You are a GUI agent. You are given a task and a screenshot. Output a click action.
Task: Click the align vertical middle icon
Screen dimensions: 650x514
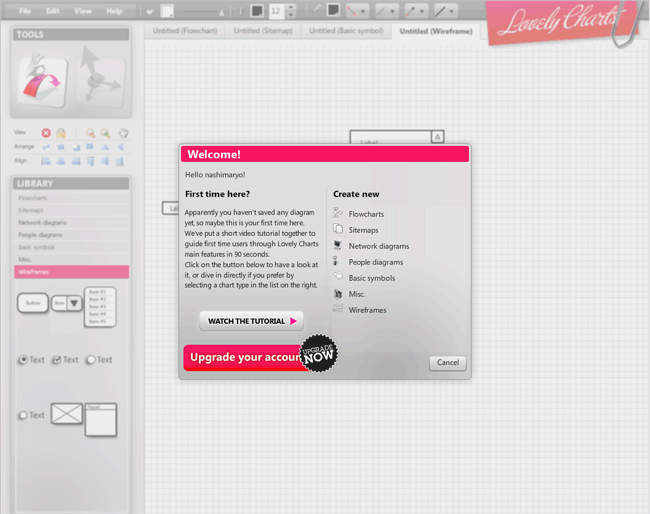pyautogui.click(x=105, y=161)
